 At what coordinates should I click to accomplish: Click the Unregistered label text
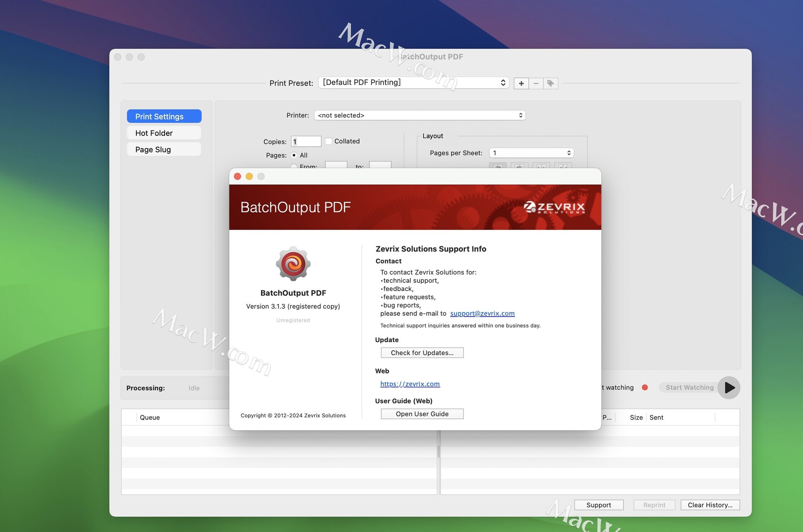point(293,320)
